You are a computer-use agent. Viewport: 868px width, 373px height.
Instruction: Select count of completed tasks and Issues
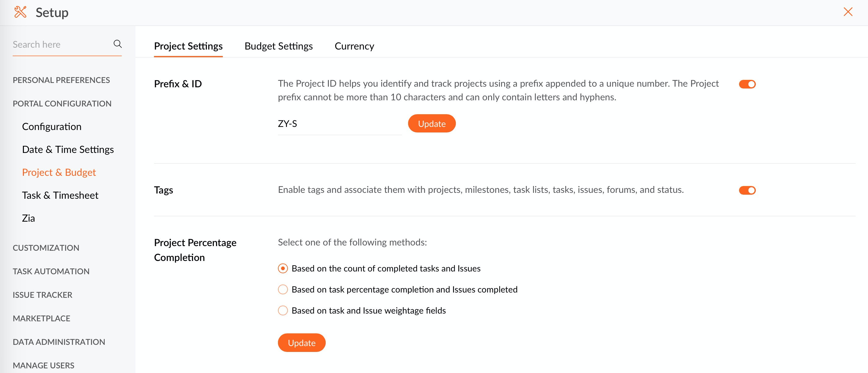[x=283, y=269]
